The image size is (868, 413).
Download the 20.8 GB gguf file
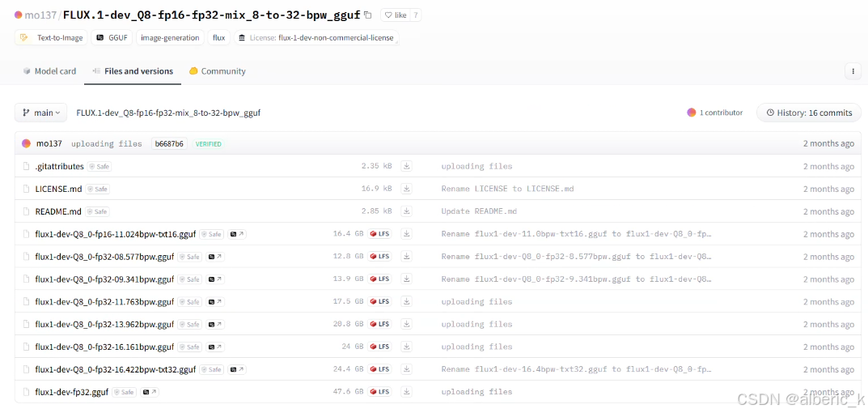click(407, 324)
